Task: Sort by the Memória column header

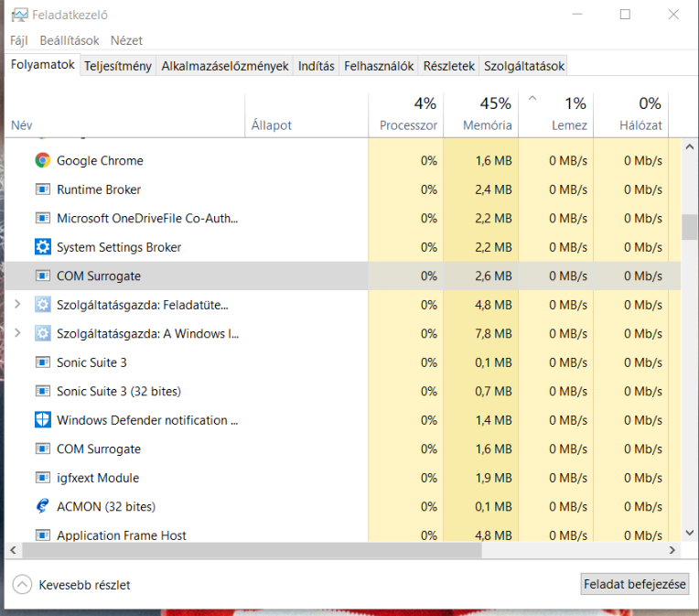Action: (x=481, y=114)
